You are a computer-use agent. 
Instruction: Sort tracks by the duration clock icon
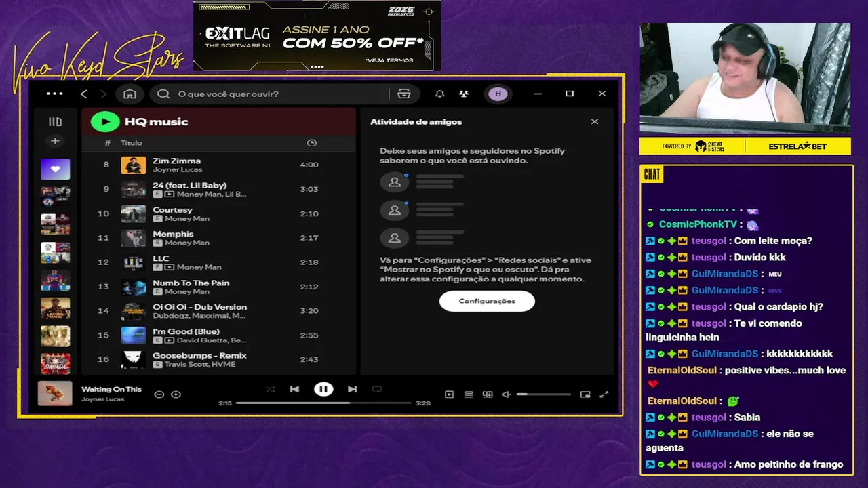[311, 142]
